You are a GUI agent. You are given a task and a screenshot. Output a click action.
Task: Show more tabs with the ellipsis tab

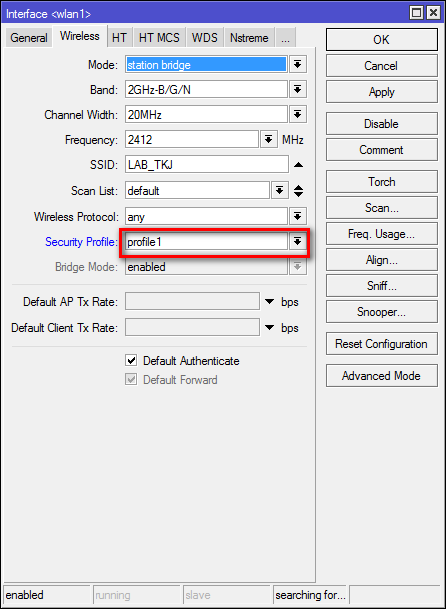[285, 38]
